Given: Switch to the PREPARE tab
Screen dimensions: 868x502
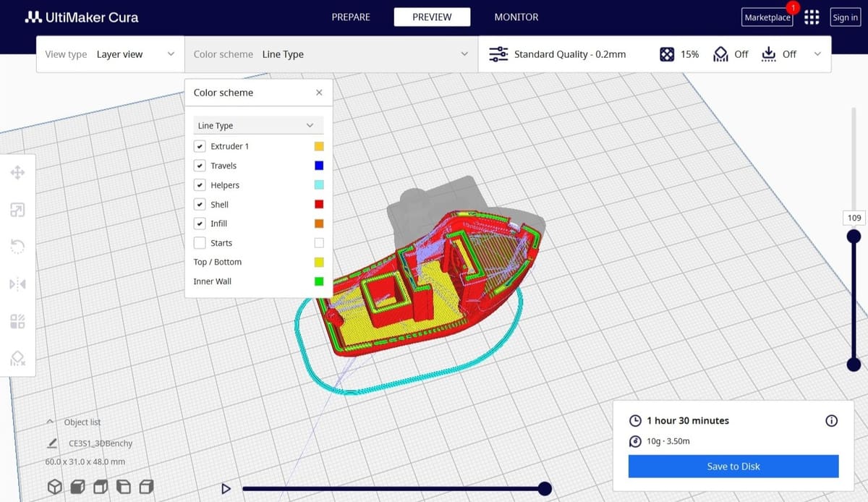Looking at the screenshot, I should click(x=351, y=17).
